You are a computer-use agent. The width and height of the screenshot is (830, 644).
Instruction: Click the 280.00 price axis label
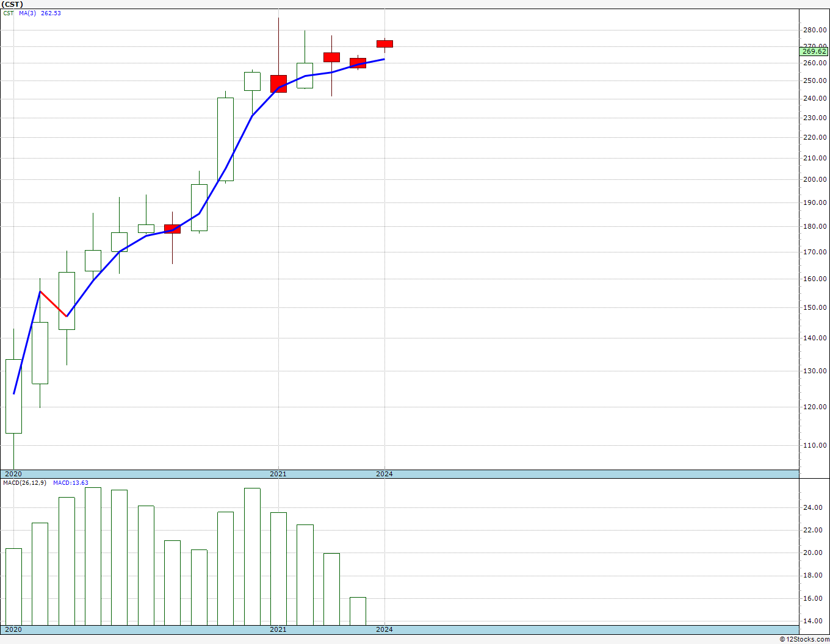(815, 30)
